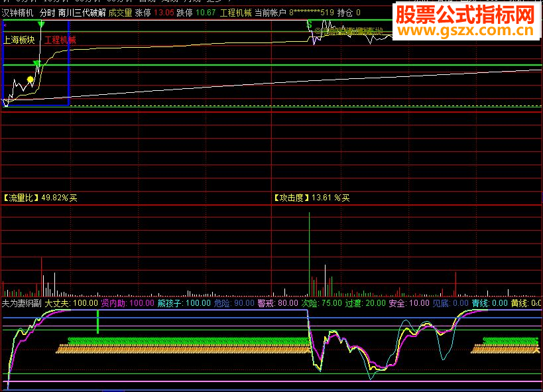Click the green down-triangle marker at chart top
Screen dimensions: 543x392
(x=41, y=24)
